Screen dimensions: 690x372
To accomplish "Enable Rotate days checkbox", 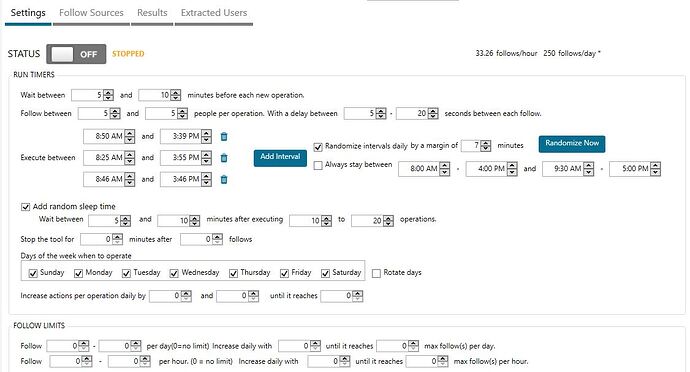I will (376, 273).
